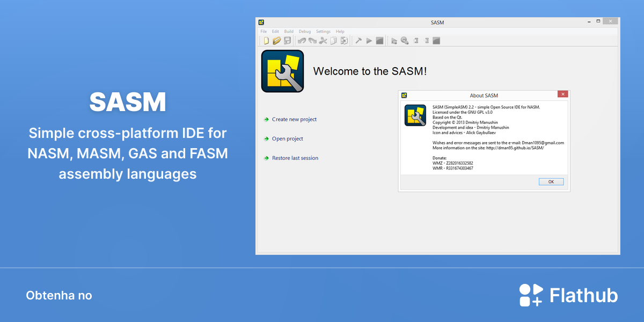644x322 pixels.
Task: Click the Debug continue icon
Action: [x=405, y=40]
